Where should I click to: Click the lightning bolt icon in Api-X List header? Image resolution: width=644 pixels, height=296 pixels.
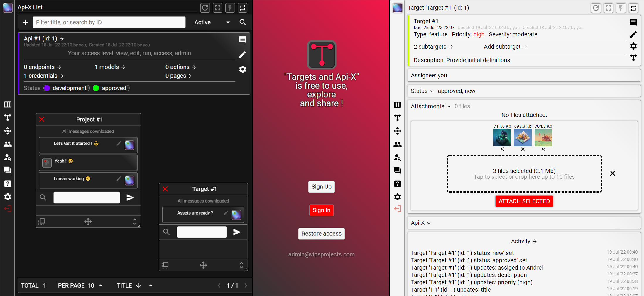coord(230,8)
